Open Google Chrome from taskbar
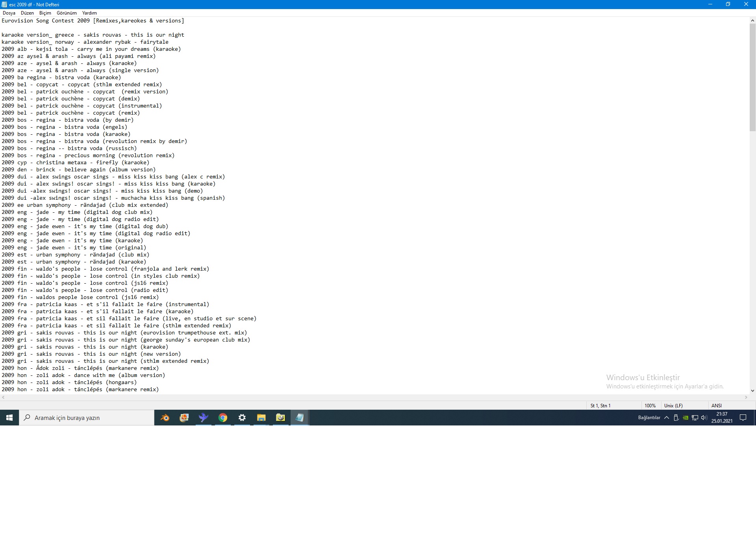Screen dimensions: 756x533 [223, 418]
